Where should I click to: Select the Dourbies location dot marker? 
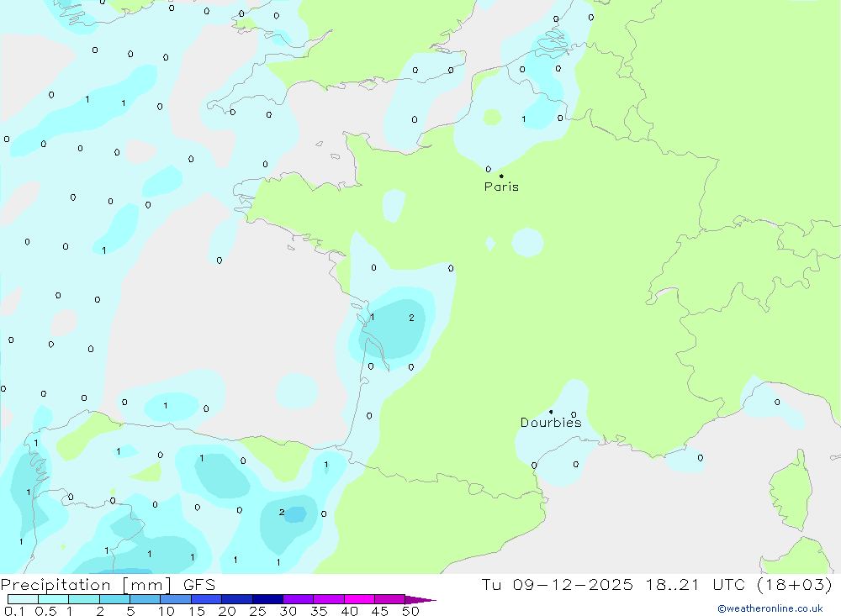[551, 412]
